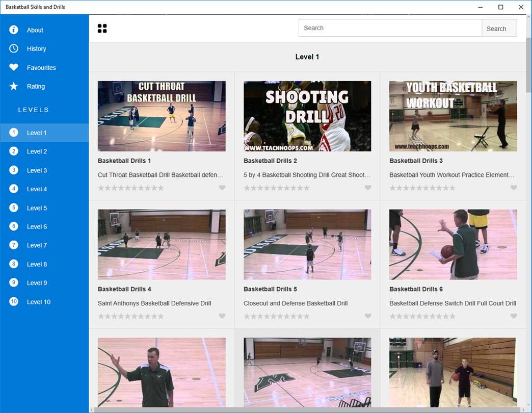Image resolution: width=532 pixels, height=413 pixels.
Task: Click Basketball Defense Switch Drill description
Action: (453, 303)
